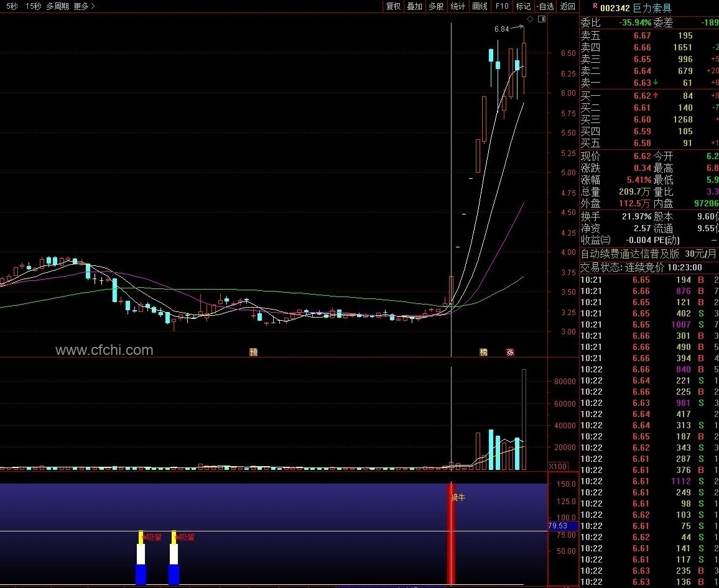This screenshot has width=719, height=588.
Task: Toggle the 叠加 overlay button
Action: coord(414,6)
